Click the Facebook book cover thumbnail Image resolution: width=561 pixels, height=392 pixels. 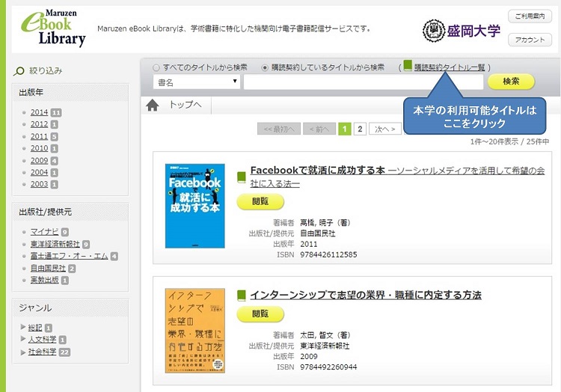195,206
